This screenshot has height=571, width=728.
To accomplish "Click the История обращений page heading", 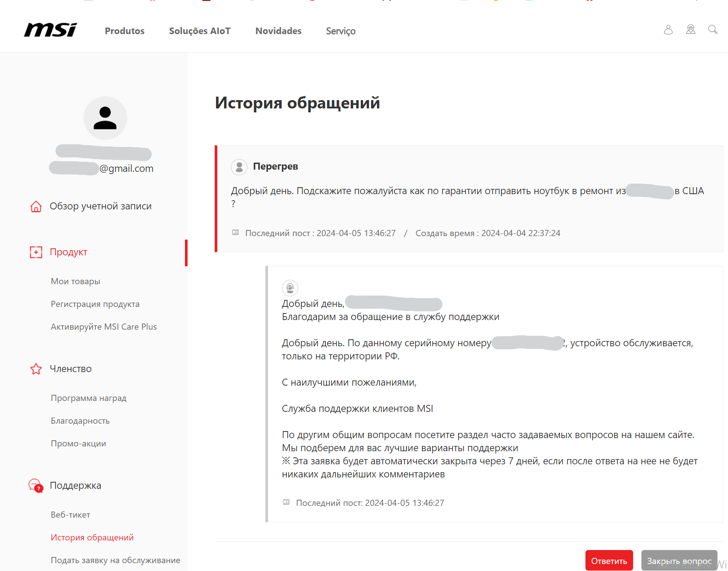I will tap(297, 103).
